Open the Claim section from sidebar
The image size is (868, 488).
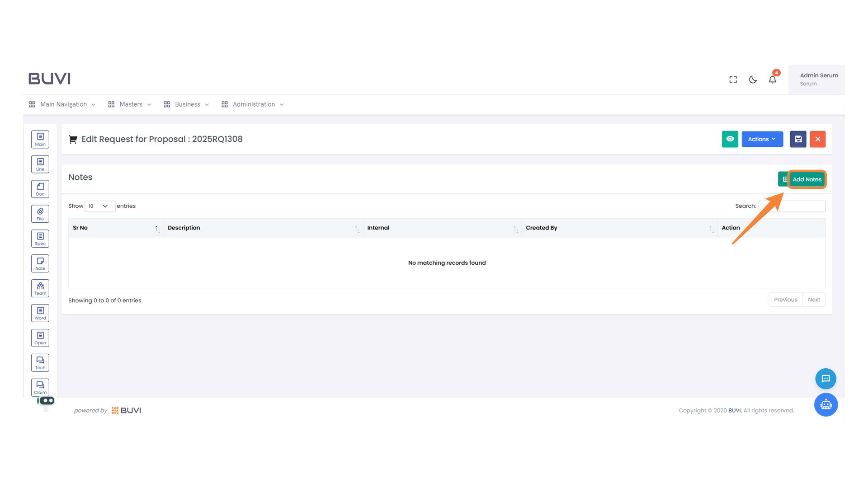40,387
